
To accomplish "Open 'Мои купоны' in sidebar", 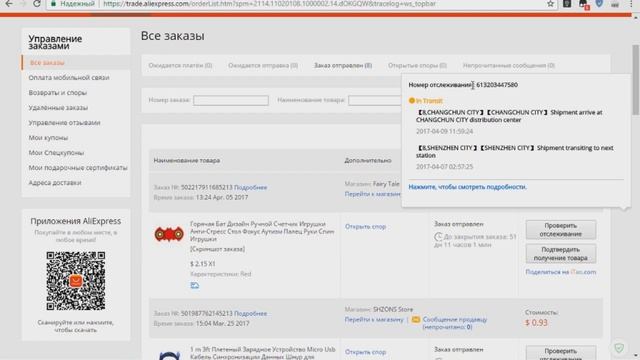I will 48,138.
